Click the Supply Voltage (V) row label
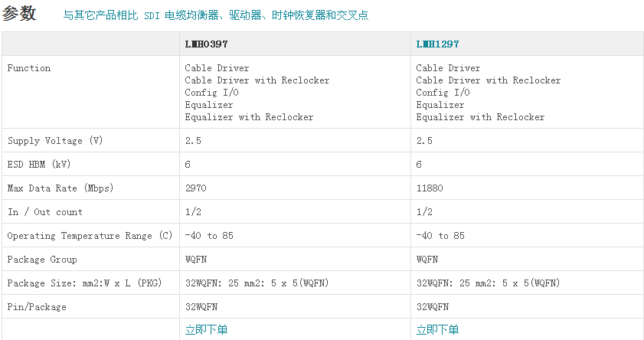Viewport: 644px width, 340px height. (x=55, y=141)
